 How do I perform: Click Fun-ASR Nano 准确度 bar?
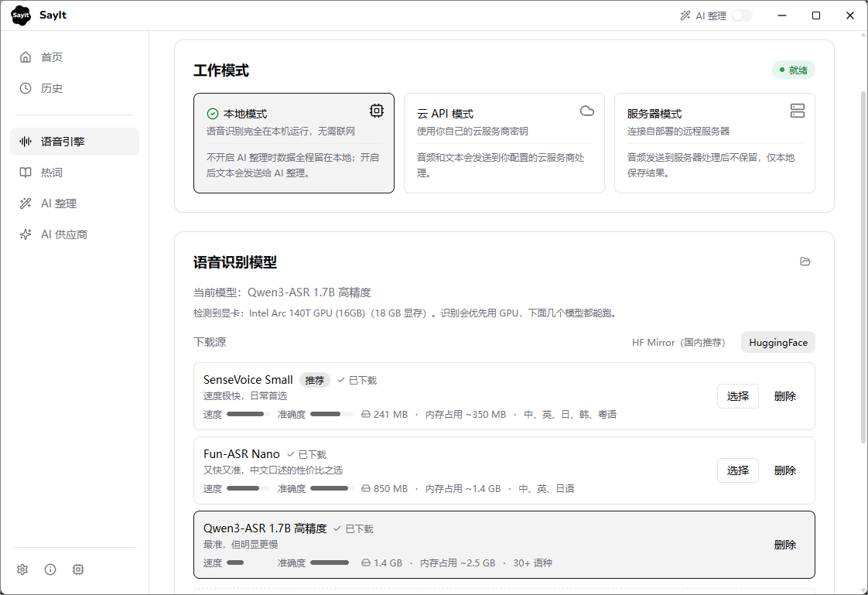332,488
